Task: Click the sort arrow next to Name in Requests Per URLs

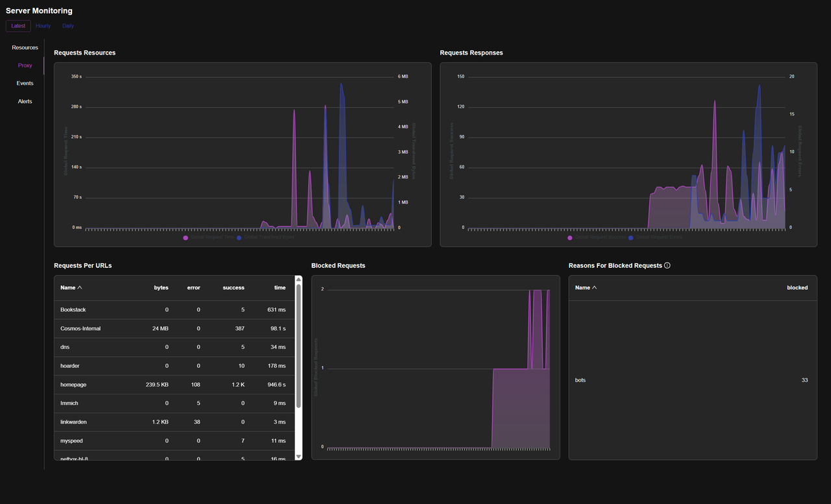Action: click(x=80, y=287)
